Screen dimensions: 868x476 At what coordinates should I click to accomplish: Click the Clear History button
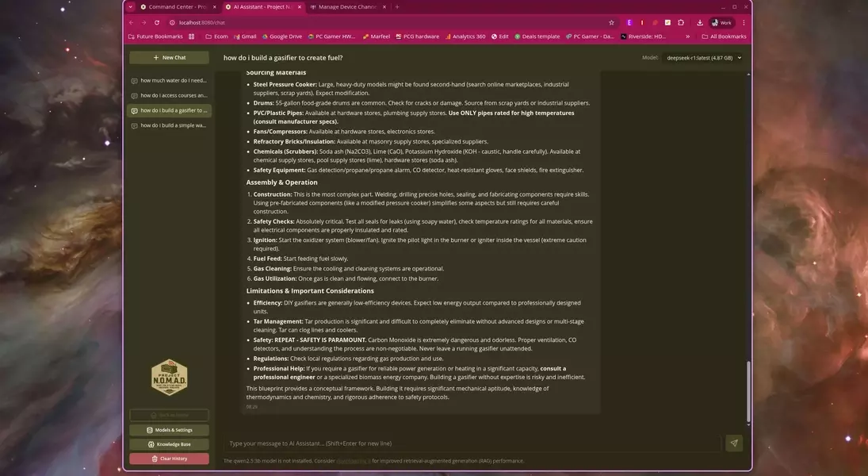169,459
